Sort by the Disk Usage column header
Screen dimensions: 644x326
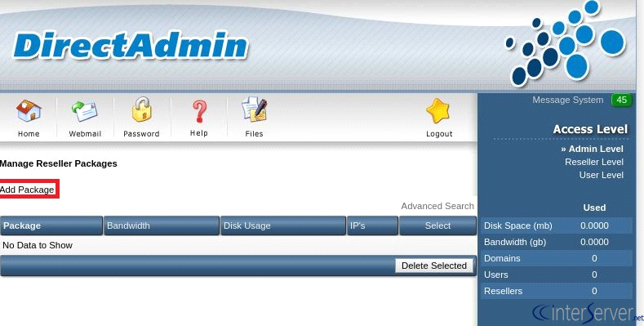click(x=283, y=226)
